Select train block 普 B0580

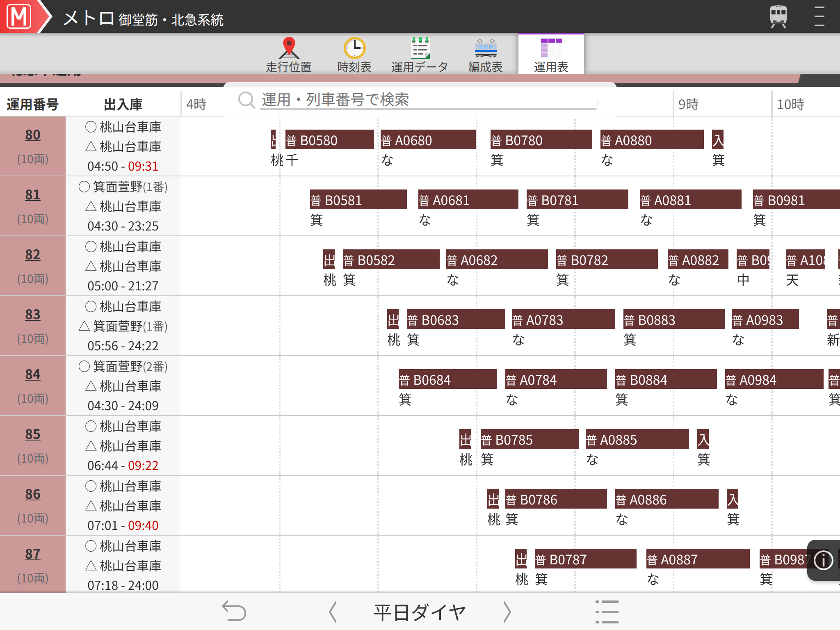329,140
